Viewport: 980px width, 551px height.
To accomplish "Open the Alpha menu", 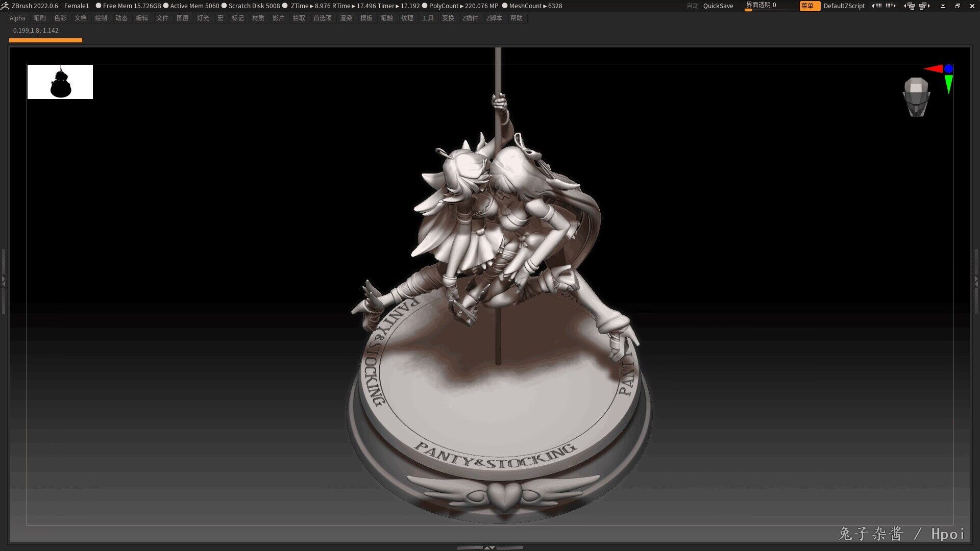I will (17, 18).
